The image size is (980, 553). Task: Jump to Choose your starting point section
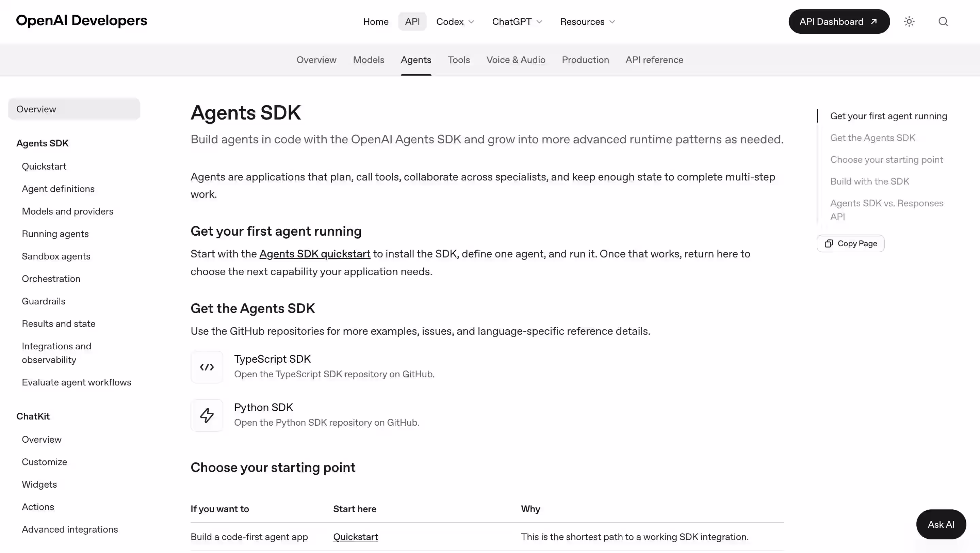(886, 159)
